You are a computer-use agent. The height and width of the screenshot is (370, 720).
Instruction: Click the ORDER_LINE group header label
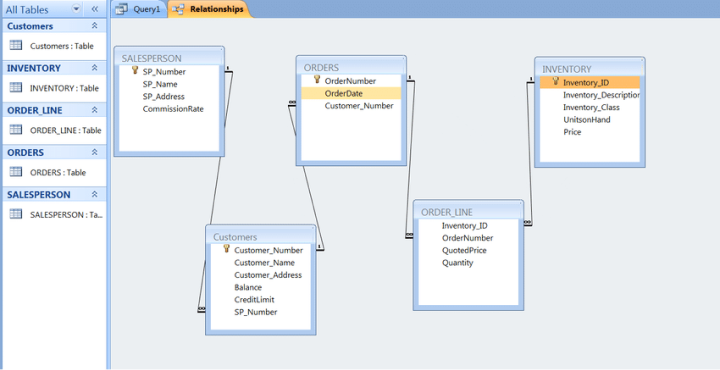[x=35, y=111]
